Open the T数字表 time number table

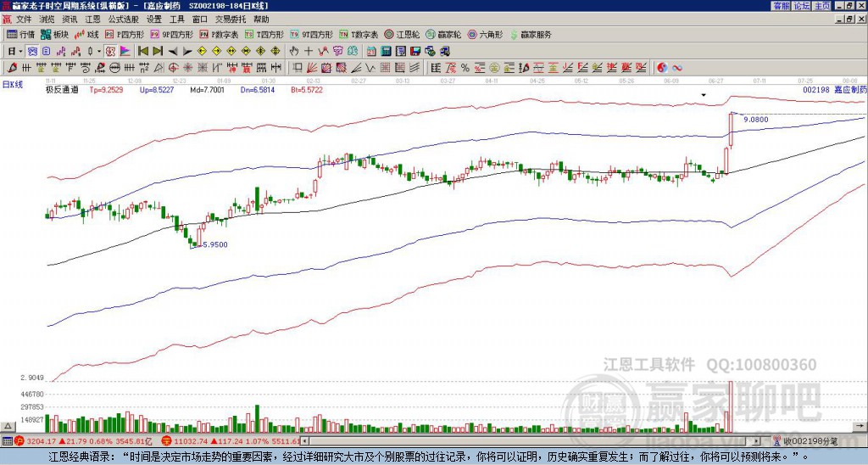tap(359, 34)
